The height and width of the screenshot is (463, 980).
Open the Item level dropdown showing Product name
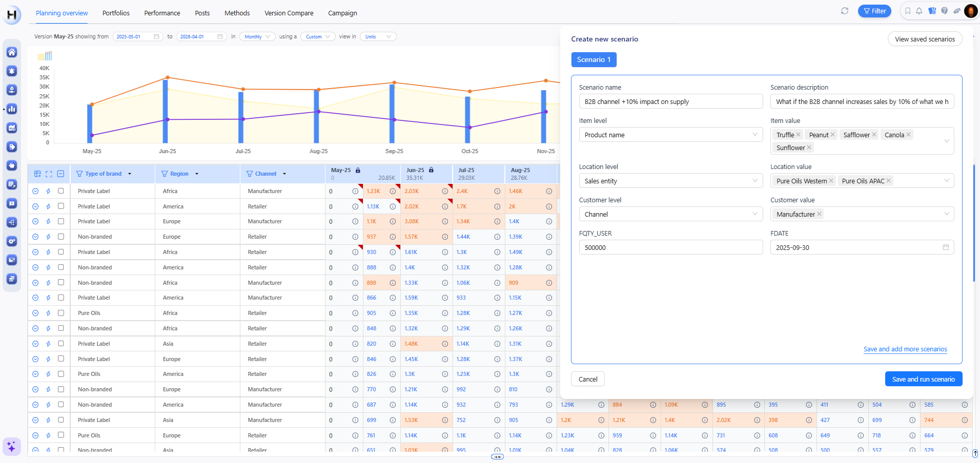coord(670,135)
